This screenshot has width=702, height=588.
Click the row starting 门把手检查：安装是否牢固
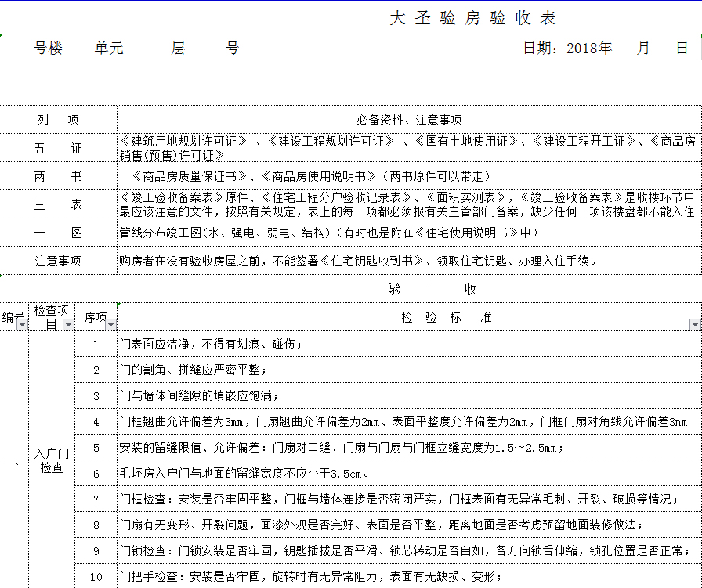pyautogui.click(x=409, y=576)
